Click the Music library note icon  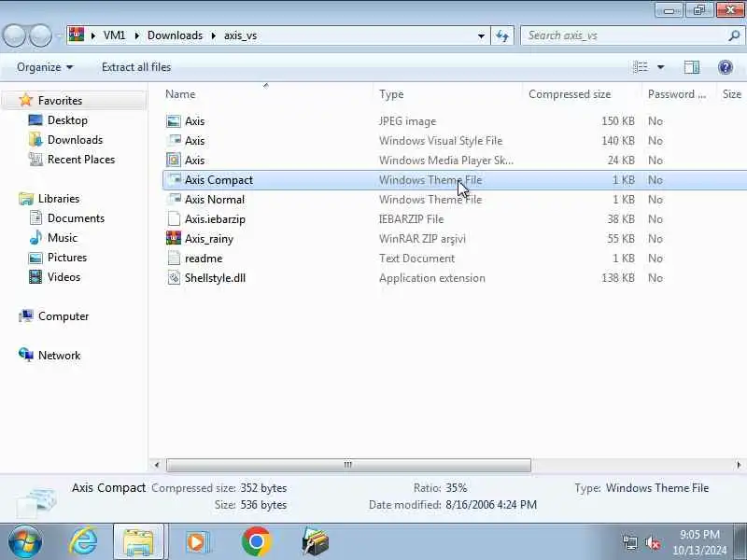[35, 237]
